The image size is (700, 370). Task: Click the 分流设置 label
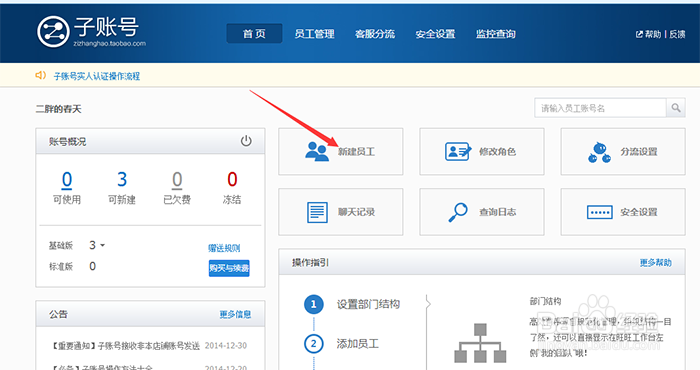[639, 152]
